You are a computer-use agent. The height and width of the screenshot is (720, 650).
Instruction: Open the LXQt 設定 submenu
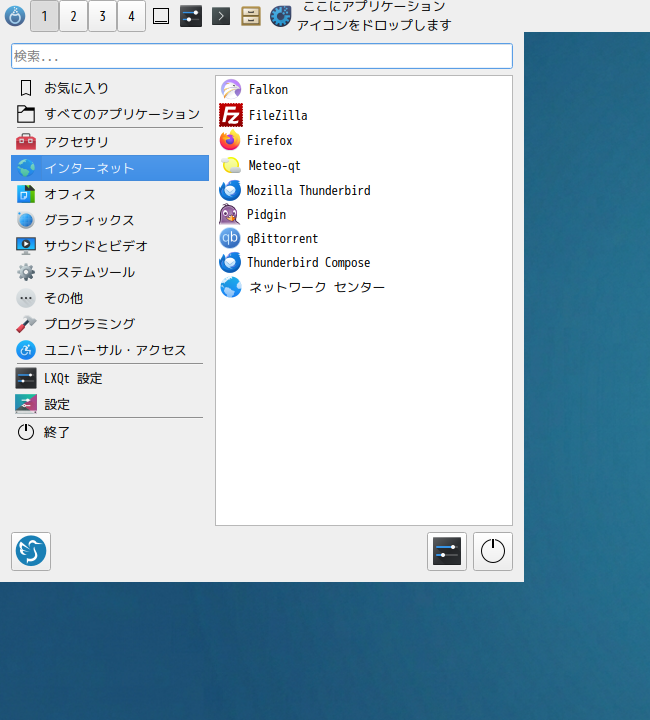pyautogui.click(x=110, y=378)
